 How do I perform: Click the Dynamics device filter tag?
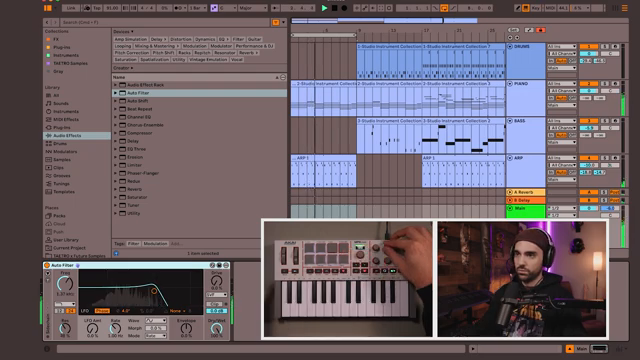(x=204, y=39)
